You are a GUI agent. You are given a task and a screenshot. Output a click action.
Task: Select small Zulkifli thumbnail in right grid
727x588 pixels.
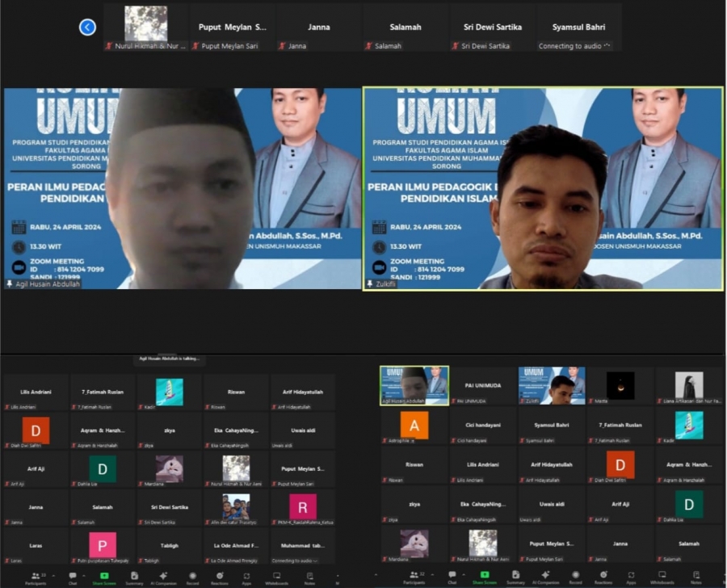(552, 385)
